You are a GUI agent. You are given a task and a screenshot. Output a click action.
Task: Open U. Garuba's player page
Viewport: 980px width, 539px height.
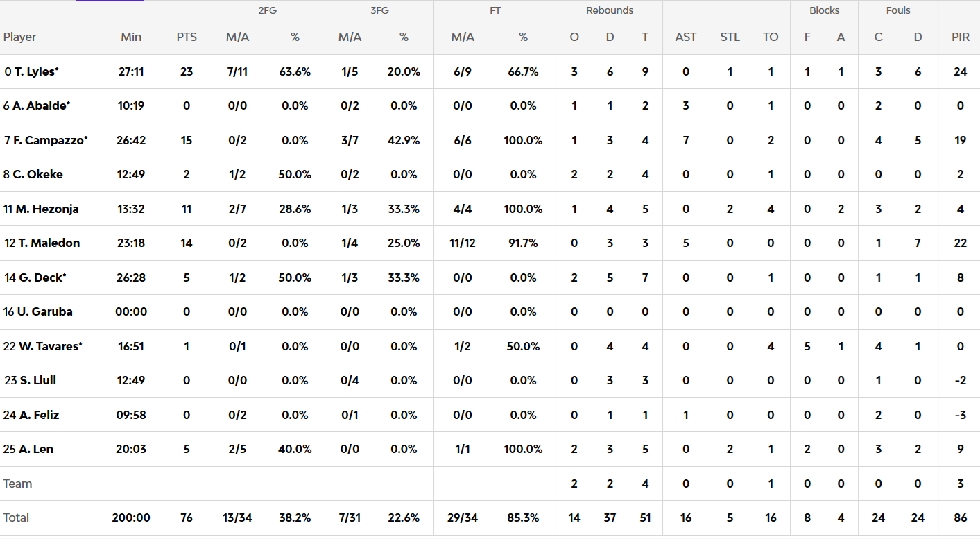(x=43, y=311)
